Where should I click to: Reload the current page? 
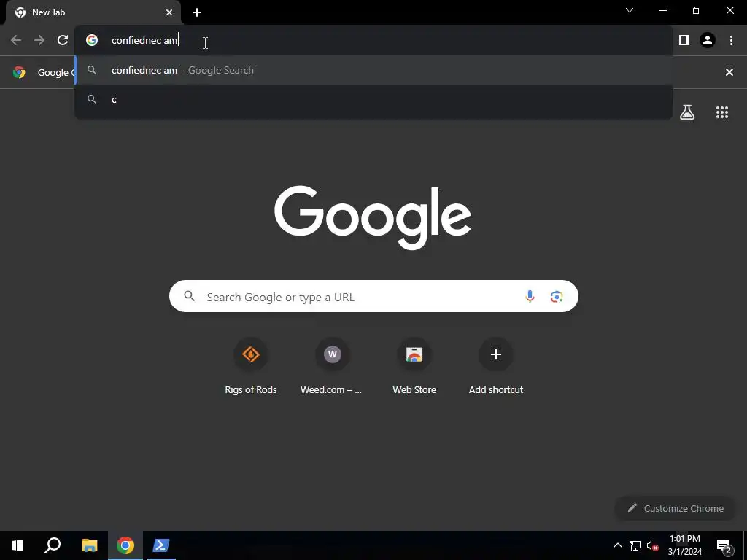pos(63,41)
